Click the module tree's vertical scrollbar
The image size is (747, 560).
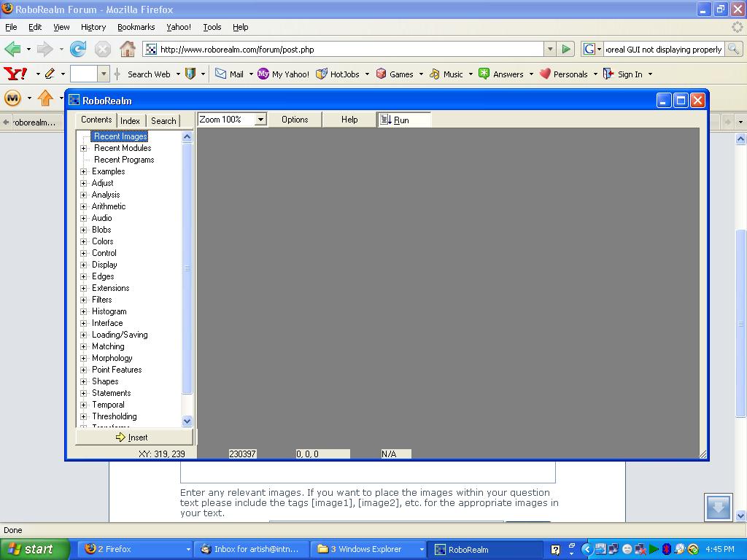pyautogui.click(x=187, y=270)
